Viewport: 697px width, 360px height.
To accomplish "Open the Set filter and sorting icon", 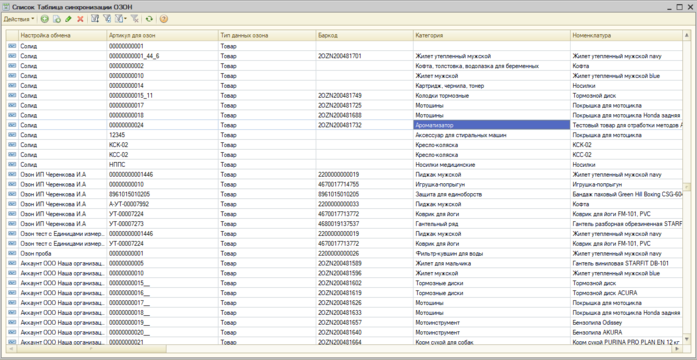I will tap(95, 19).
